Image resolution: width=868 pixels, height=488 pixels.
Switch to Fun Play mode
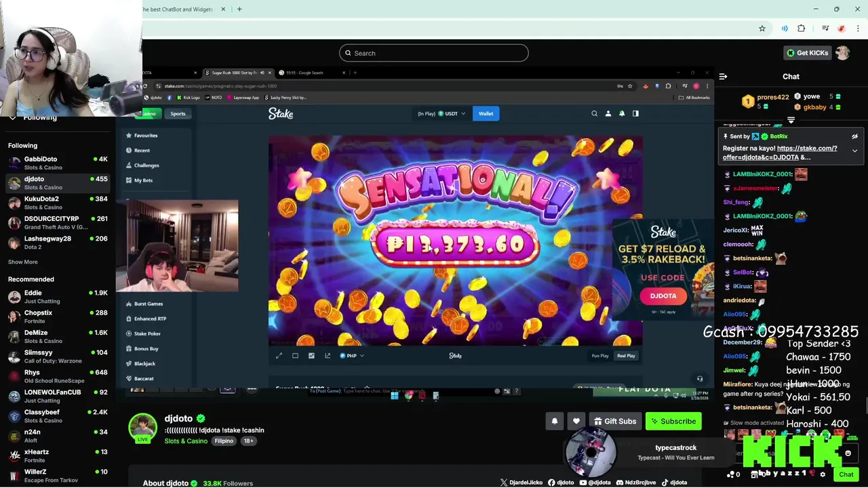tap(600, 356)
